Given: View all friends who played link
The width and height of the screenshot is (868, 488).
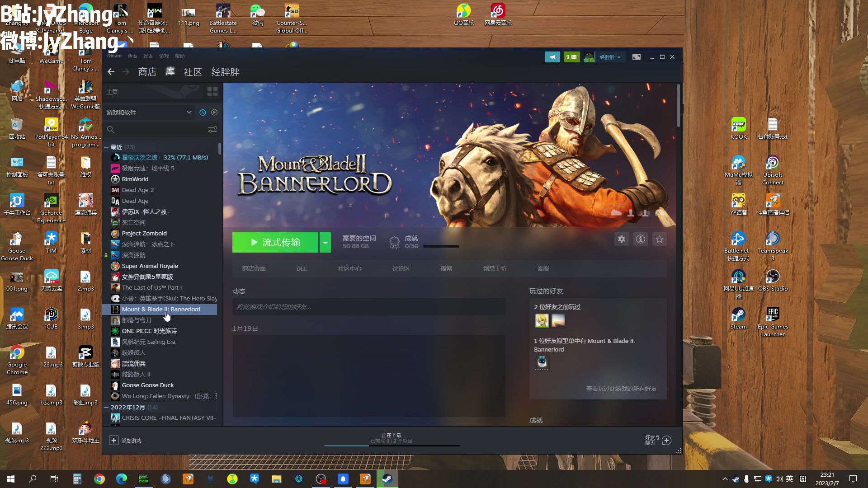Looking at the screenshot, I should (621, 389).
